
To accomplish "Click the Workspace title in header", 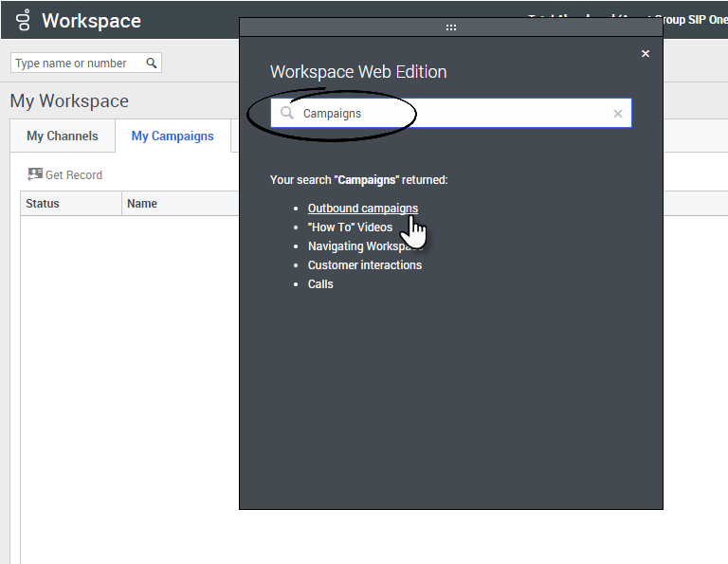I will click(91, 21).
